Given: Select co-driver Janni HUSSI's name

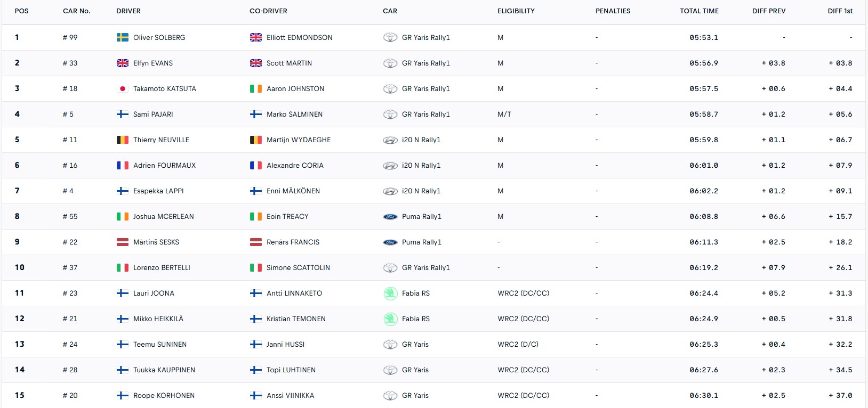Looking at the screenshot, I should click(285, 344).
